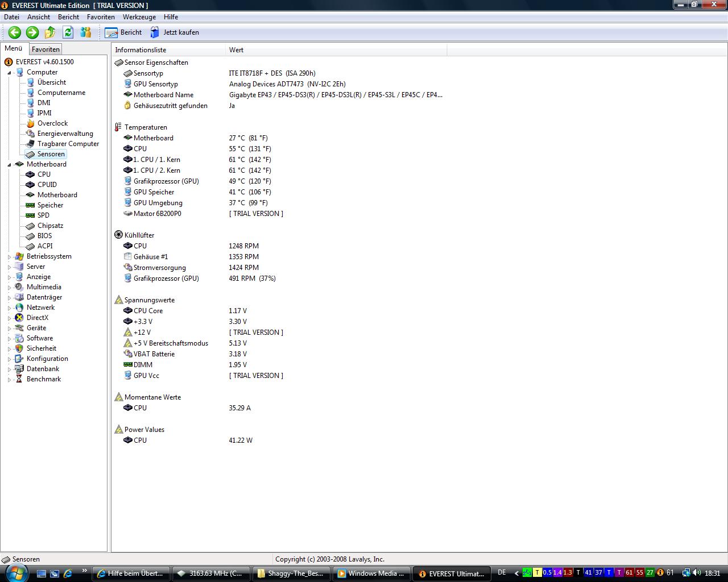728x582 pixels.
Task: Select EVEREST v4.60.1500 root item
Action: 44,62
